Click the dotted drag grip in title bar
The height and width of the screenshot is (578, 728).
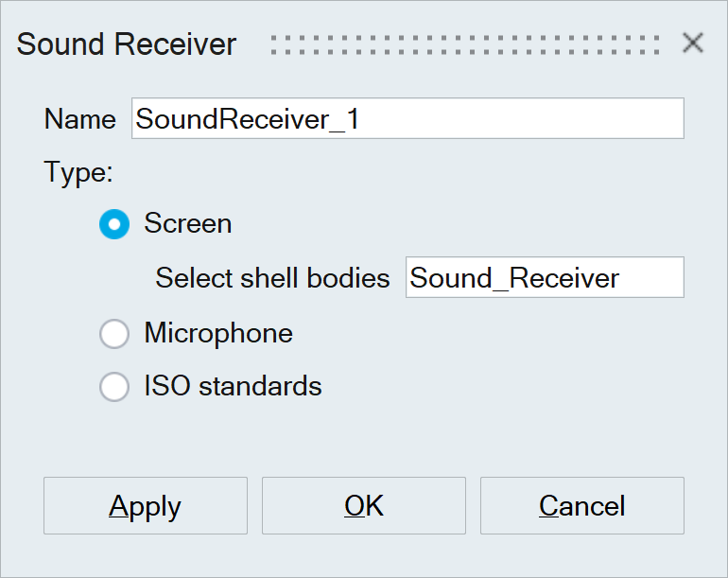point(464,44)
